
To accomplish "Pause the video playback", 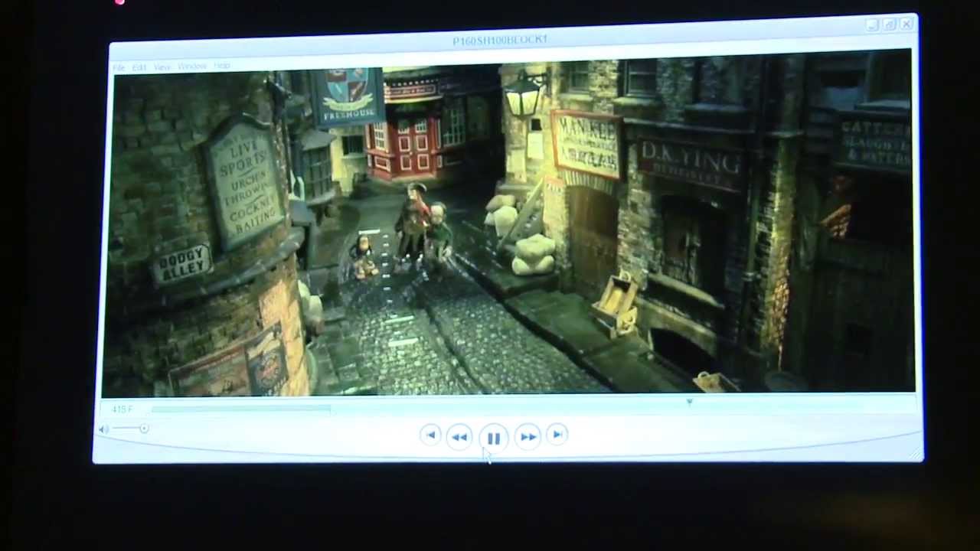I will (493, 438).
